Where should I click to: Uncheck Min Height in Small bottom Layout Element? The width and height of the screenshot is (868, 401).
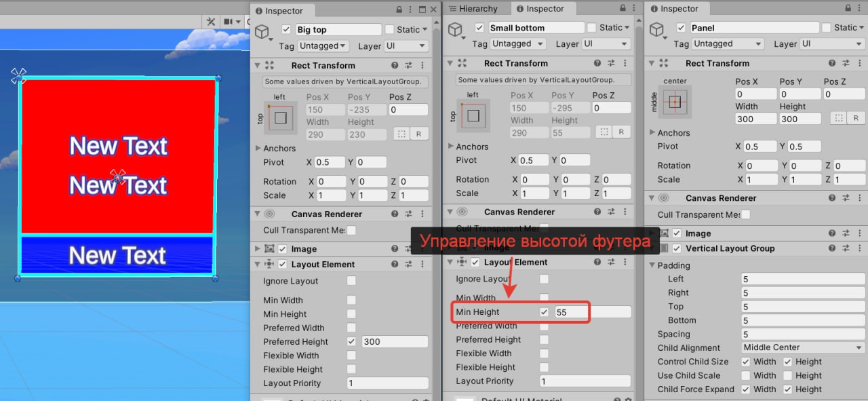point(544,312)
